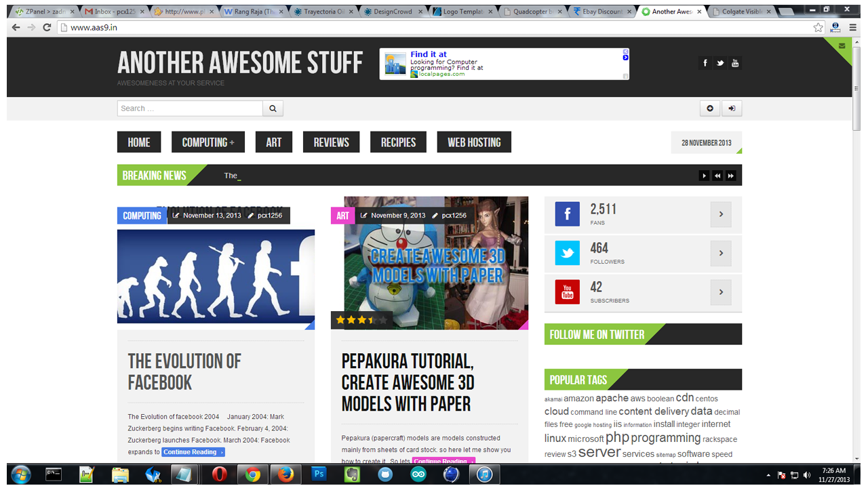Click the php tag

point(617,438)
